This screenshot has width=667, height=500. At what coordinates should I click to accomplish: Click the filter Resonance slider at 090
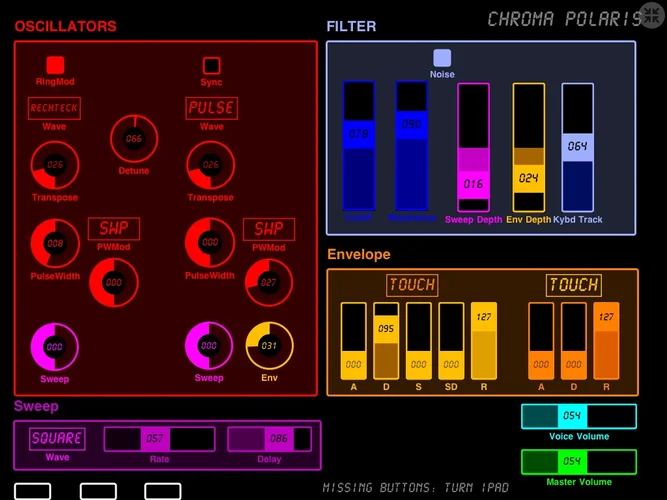pos(411,146)
